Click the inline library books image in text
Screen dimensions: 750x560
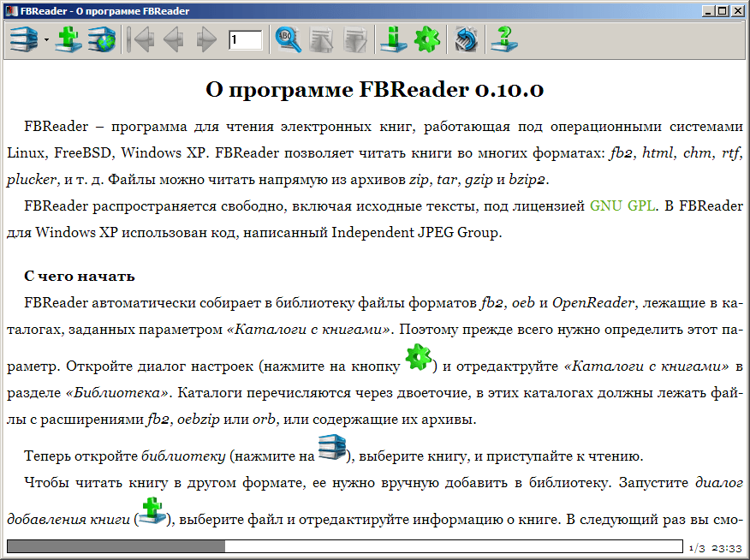click(x=332, y=447)
